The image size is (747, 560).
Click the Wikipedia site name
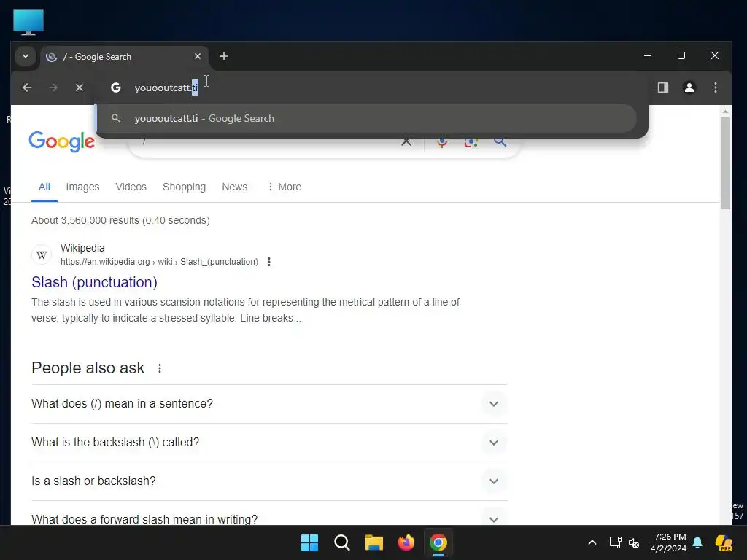point(82,248)
